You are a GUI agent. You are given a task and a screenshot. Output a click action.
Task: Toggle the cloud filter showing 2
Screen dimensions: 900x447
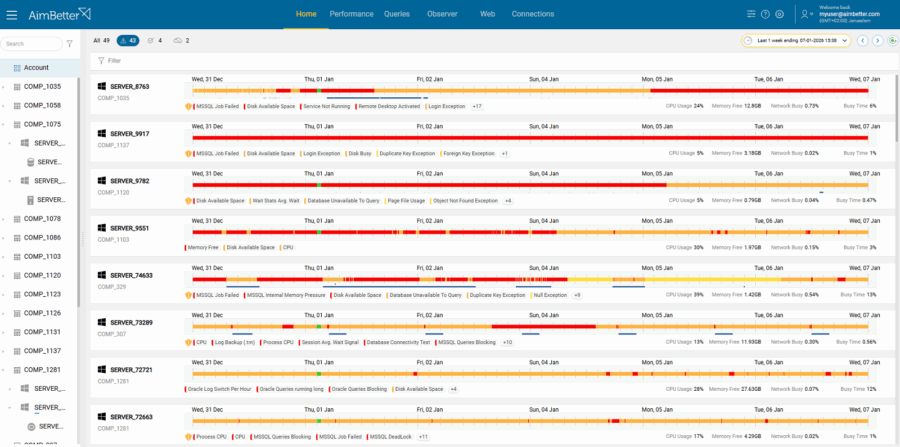click(x=181, y=40)
